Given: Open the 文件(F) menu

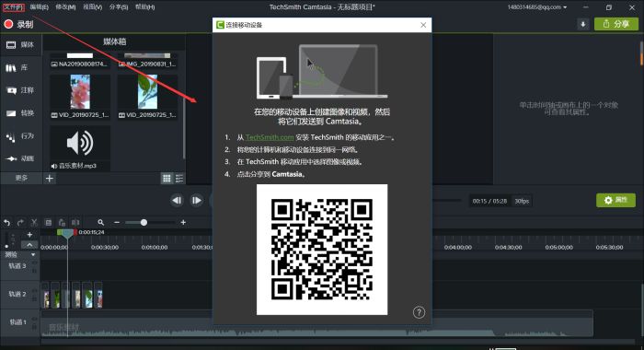Looking at the screenshot, I should pos(14,7).
